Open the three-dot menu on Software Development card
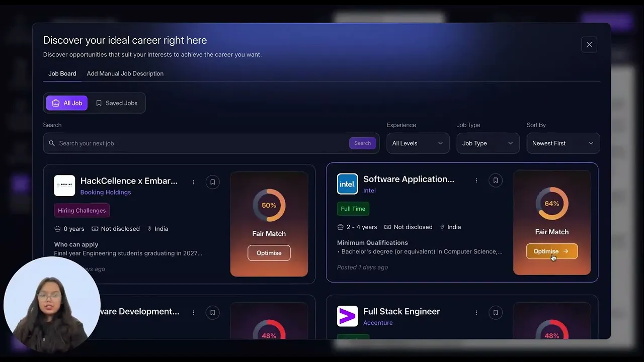 (x=193, y=312)
